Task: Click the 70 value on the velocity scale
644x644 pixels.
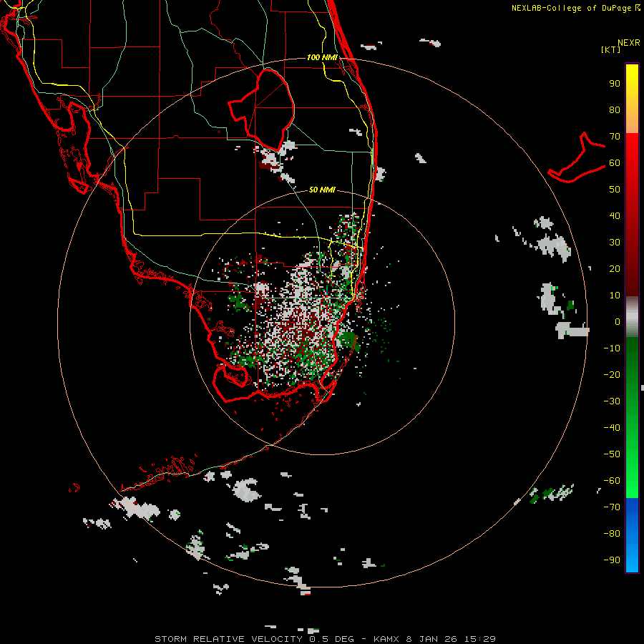Action: tap(615, 137)
